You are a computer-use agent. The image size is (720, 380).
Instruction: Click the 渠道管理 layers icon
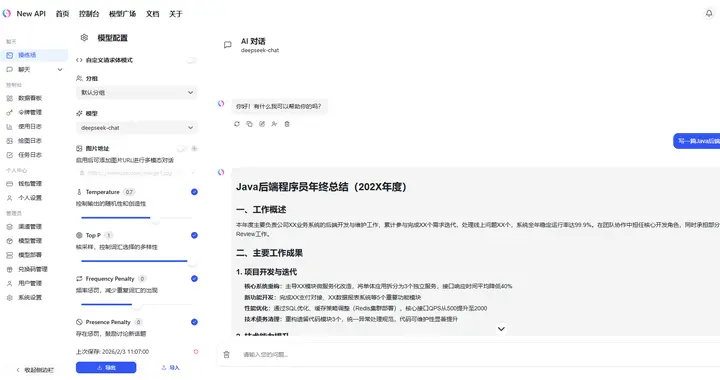10,227
